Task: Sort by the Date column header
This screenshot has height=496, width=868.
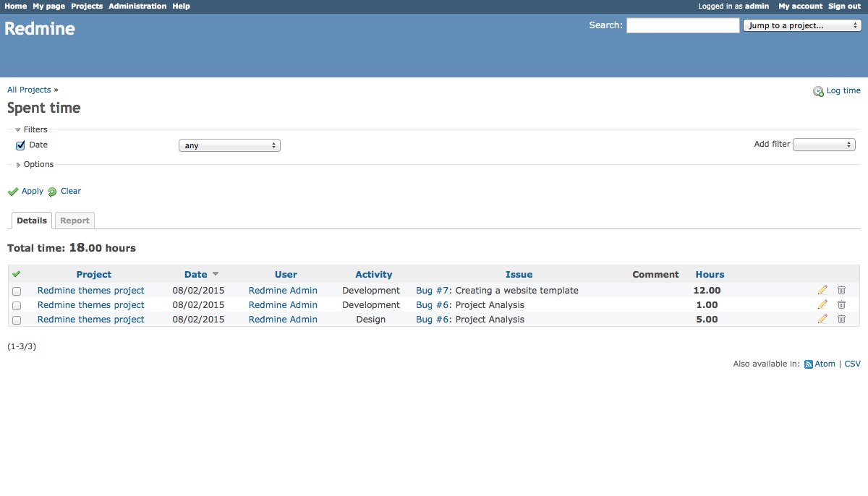Action: coord(196,275)
